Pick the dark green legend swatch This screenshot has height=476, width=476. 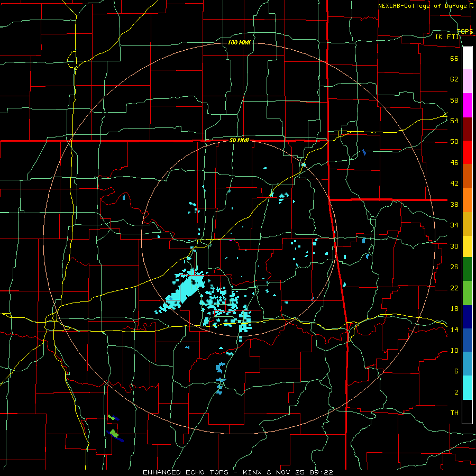pyautogui.click(x=467, y=269)
